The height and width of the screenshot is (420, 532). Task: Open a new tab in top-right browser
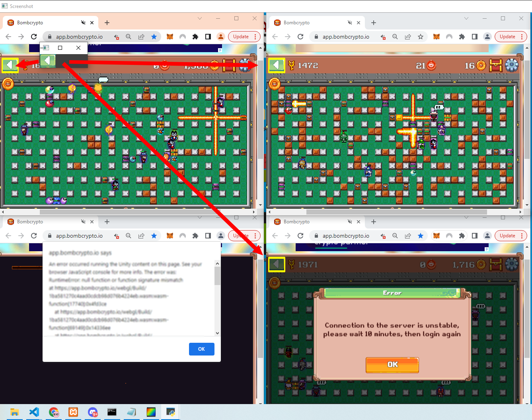[x=373, y=23]
